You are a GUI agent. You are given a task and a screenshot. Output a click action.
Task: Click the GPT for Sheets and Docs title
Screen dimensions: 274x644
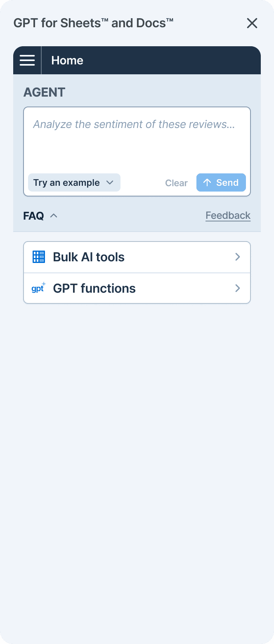click(x=94, y=23)
